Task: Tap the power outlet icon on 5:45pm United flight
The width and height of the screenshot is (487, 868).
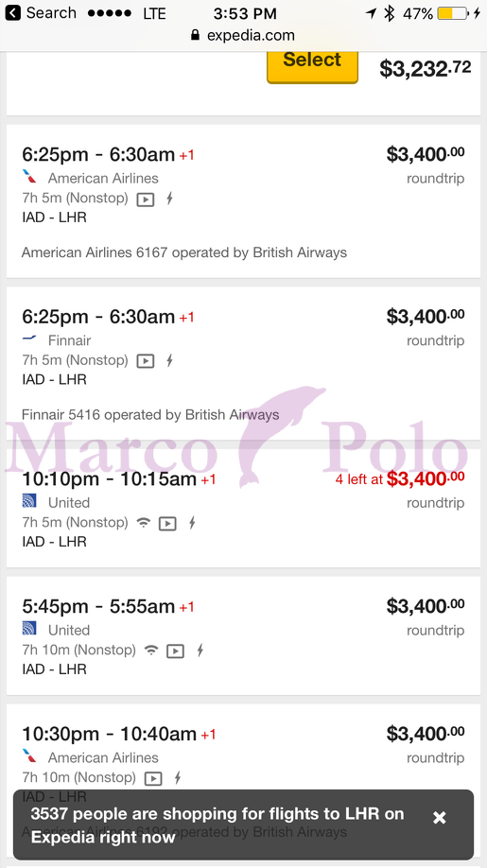Action: coord(200,651)
